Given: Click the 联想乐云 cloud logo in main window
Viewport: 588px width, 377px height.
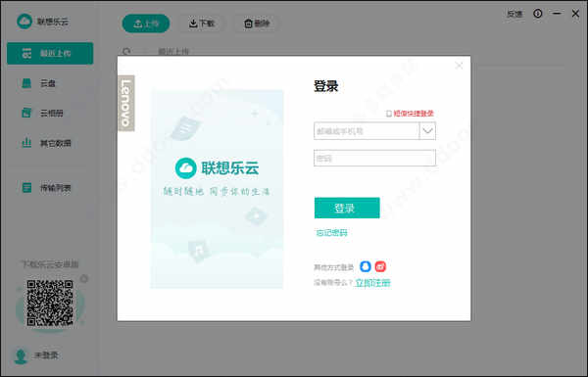Looking at the screenshot, I should pos(24,22).
